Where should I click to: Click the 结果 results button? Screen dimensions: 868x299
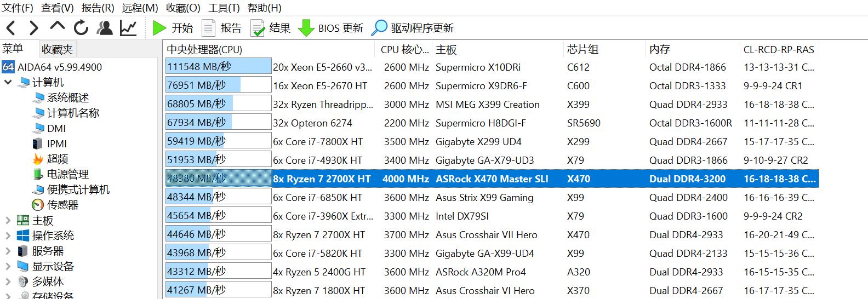[271, 28]
